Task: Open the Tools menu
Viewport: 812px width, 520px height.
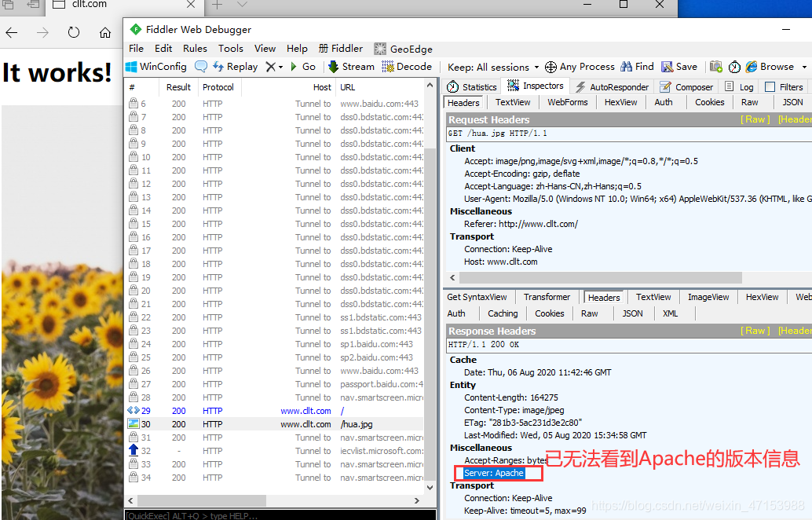Action: (x=230, y=49)
